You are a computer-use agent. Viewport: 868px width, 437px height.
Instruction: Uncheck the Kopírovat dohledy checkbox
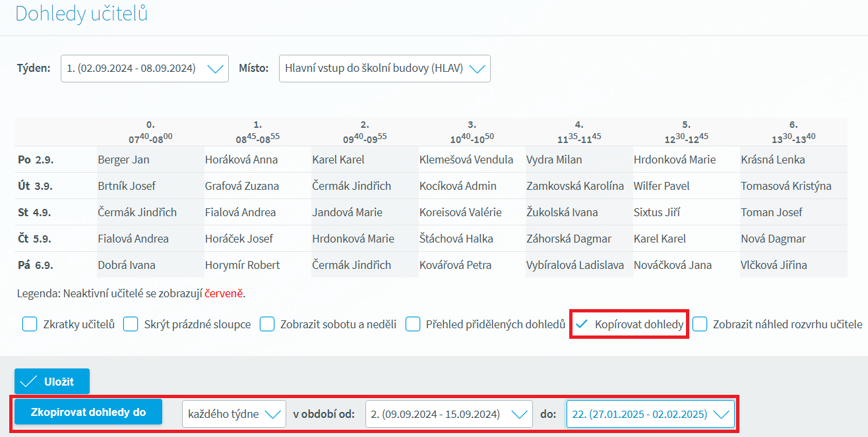(582, 324)
